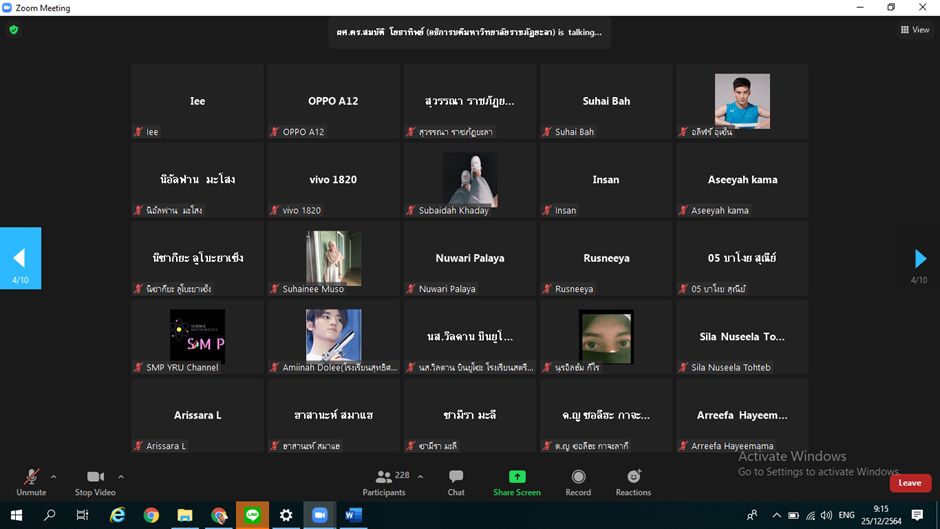
Task: Open the Participants panel
Action: (x=384, y=483)
